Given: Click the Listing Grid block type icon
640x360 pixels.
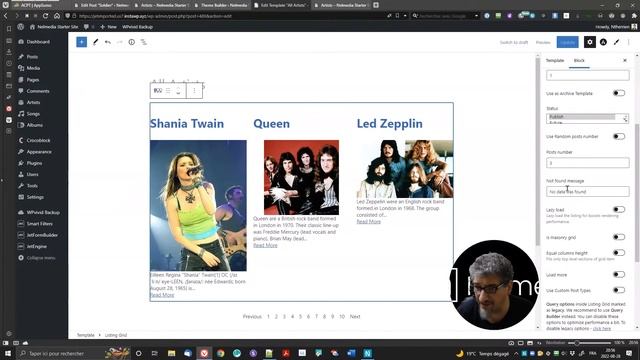Looking at the screenshot, I should (x=158, y=91).
